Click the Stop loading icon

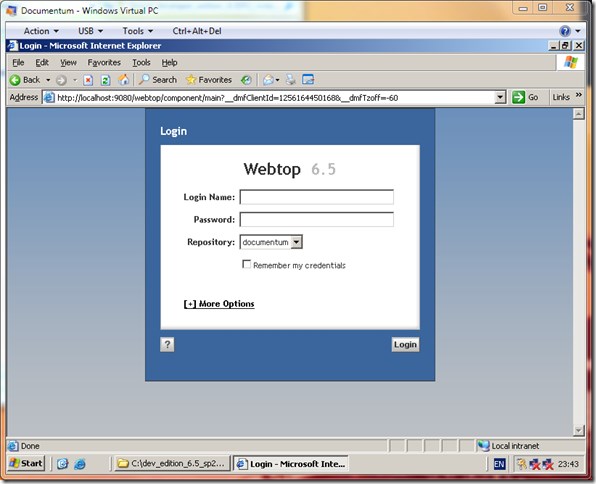(x=88, y=80)
